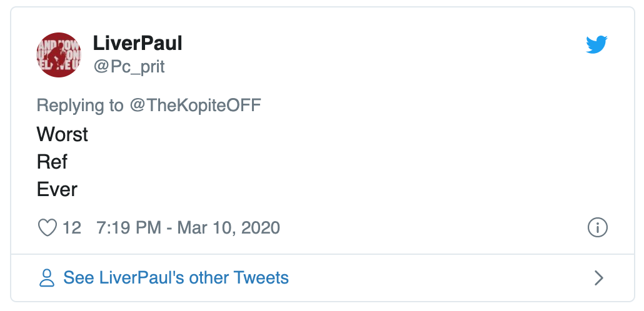Open the @Pc_prit handle
The height and width of the screenshot is (311, 644).
click(129, 66)
